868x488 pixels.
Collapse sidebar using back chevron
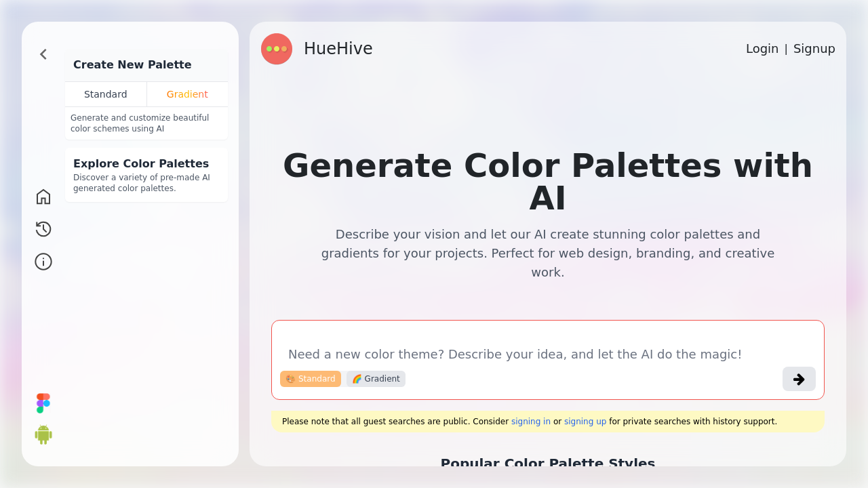[x=43, y=54]
